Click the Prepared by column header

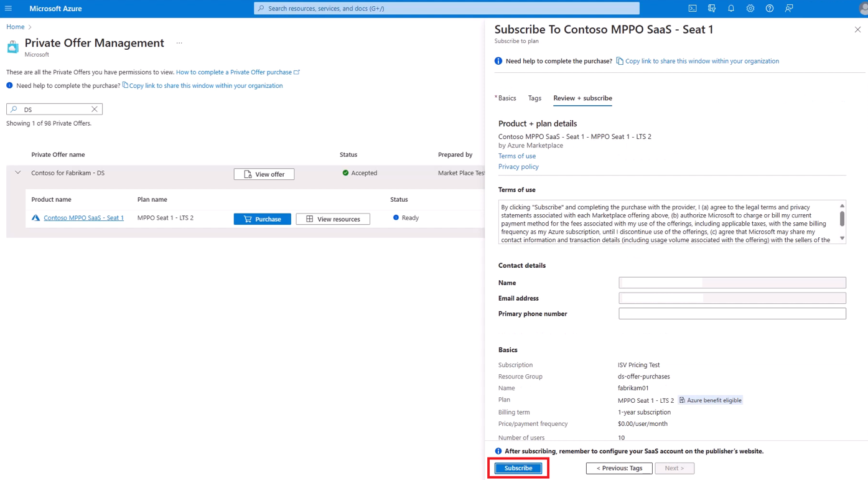pyautogui.click(x=455, y=154)
